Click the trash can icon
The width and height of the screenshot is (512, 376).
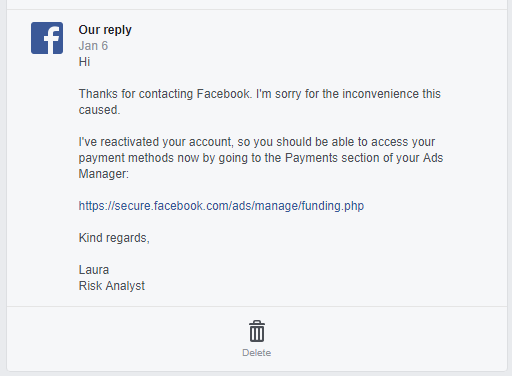click(x=257, y=331)
